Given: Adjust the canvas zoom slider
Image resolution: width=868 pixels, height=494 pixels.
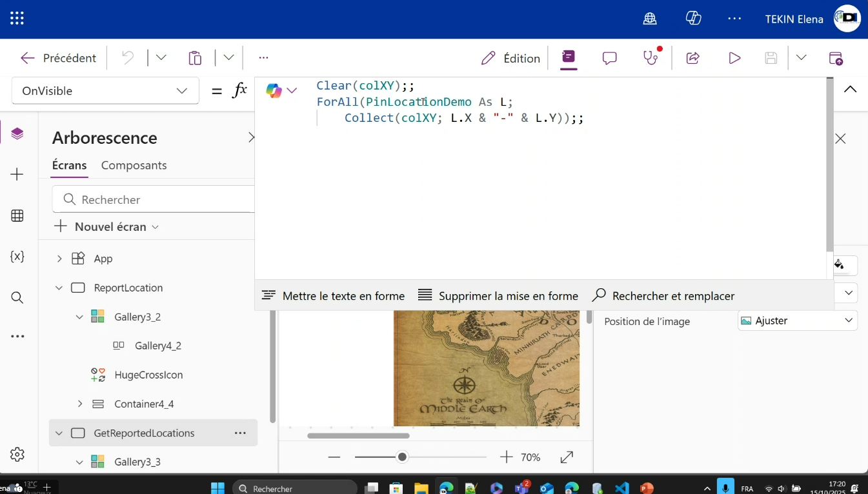Looking at the screenshot, I should pos(402,457).
